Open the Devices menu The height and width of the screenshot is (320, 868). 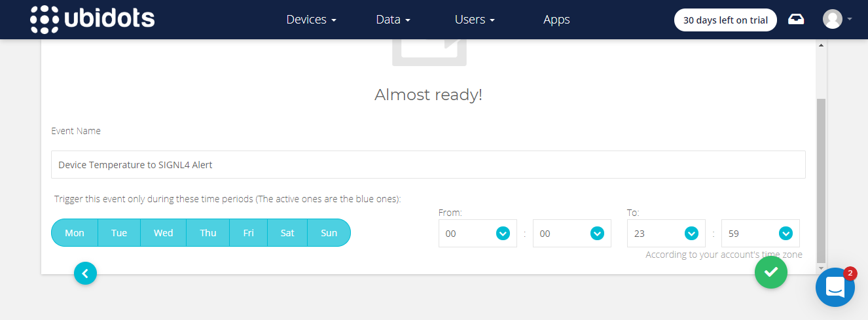(x=311, y=20)
